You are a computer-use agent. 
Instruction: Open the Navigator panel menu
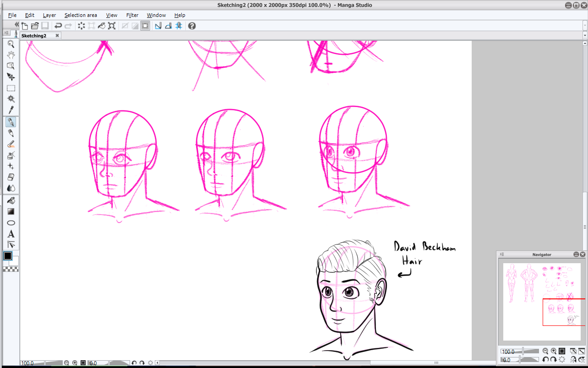502,254
